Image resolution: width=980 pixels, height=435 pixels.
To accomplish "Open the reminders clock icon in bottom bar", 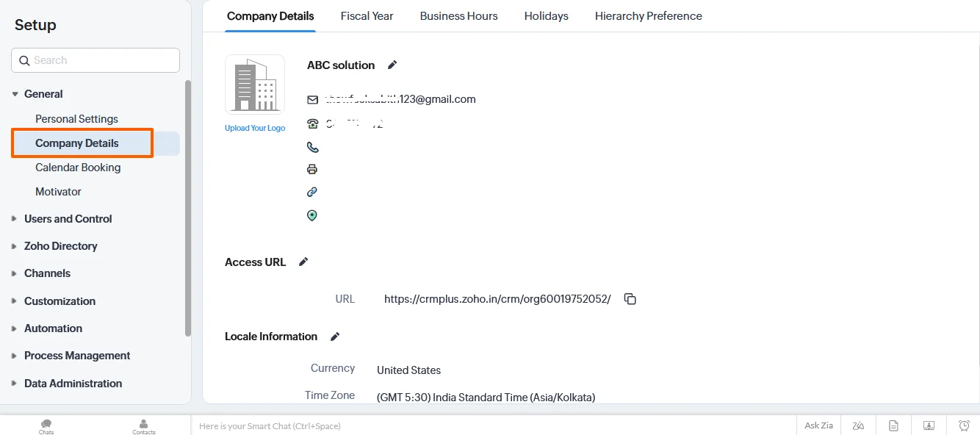I will click(963, 425).
